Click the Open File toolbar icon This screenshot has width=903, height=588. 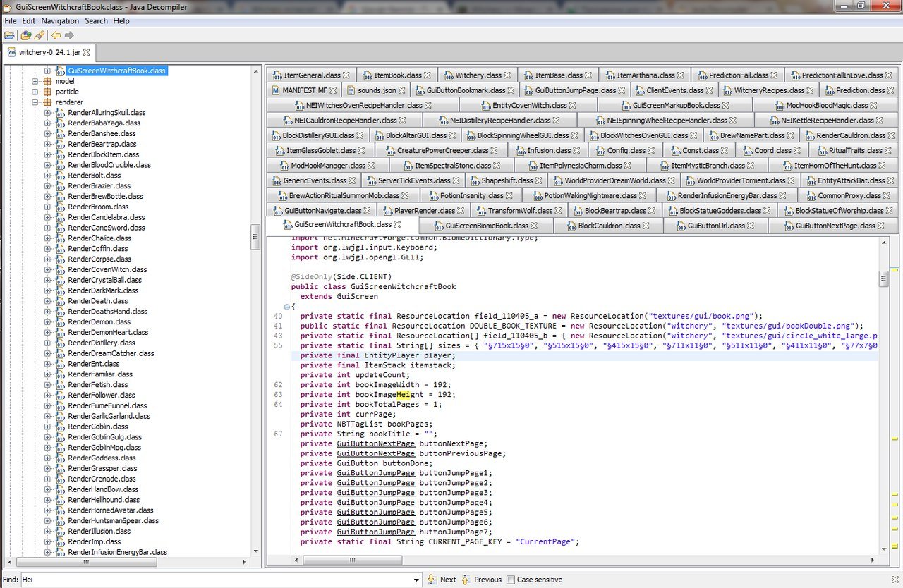[x=9, y=35]
